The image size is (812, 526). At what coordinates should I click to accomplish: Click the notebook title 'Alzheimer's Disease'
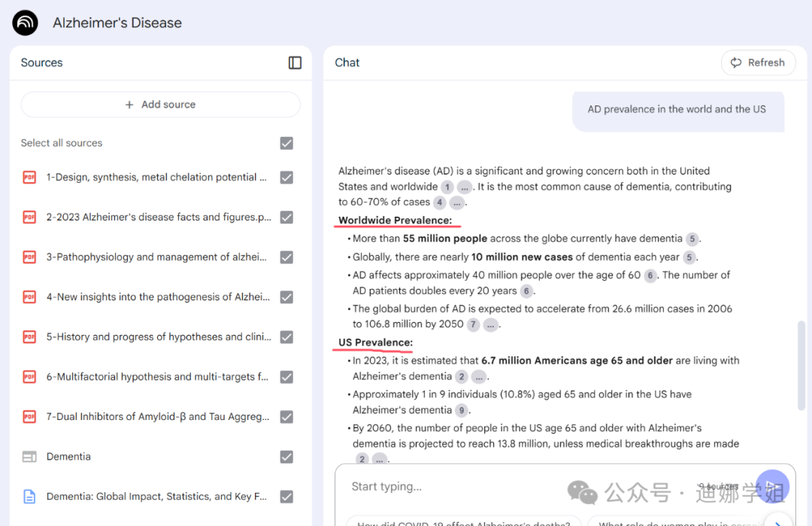tap(117, 23)
